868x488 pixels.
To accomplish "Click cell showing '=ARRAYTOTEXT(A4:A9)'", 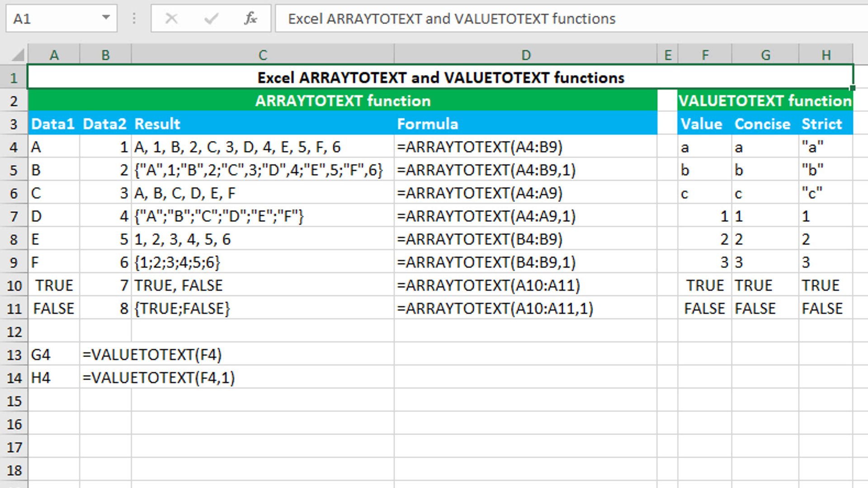I will (526, 193).
